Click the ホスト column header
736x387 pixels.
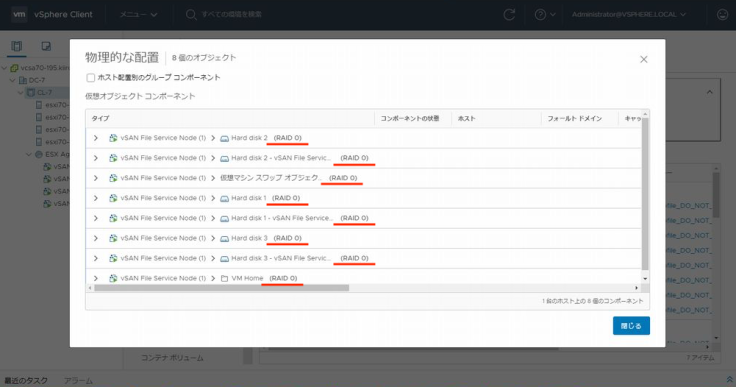496,118
